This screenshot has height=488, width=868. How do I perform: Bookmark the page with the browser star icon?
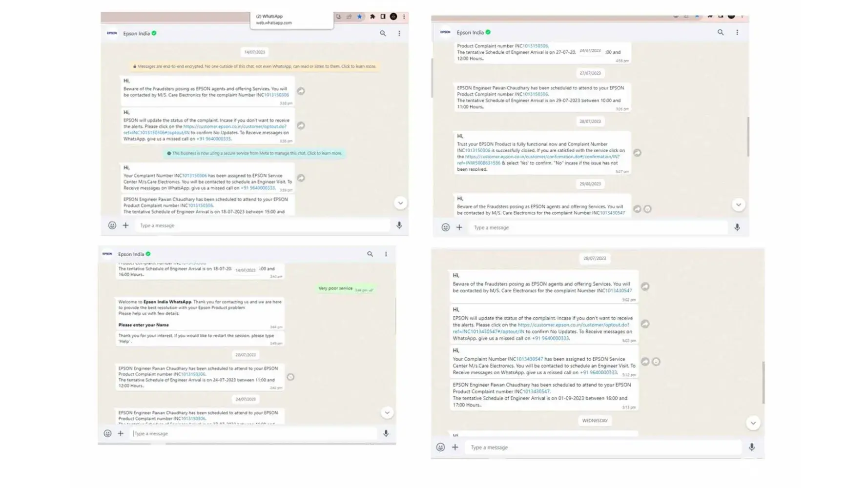360,17
